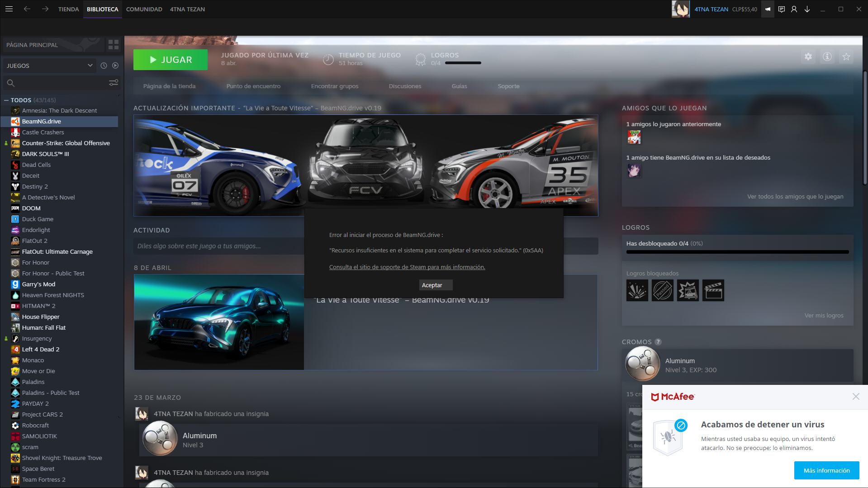Open Punto de encuentro tab
This screenshot has height=488, width=868.
[x=253, y=86]
